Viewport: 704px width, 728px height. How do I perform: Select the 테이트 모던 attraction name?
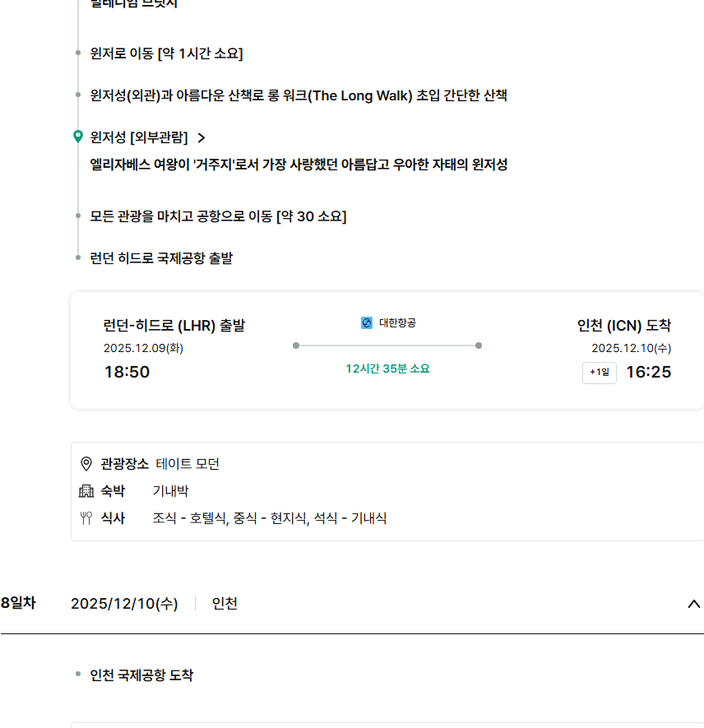pos(188,464)
